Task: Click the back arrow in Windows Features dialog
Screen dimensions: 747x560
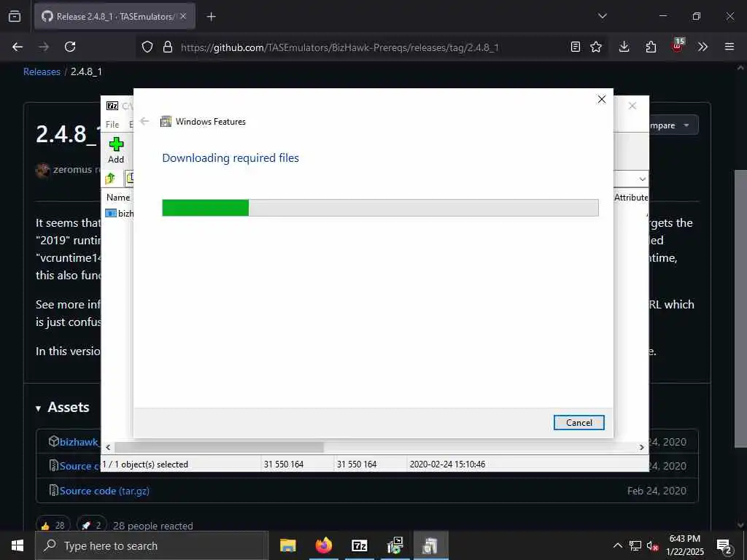Action: click(x=145, y=122)
